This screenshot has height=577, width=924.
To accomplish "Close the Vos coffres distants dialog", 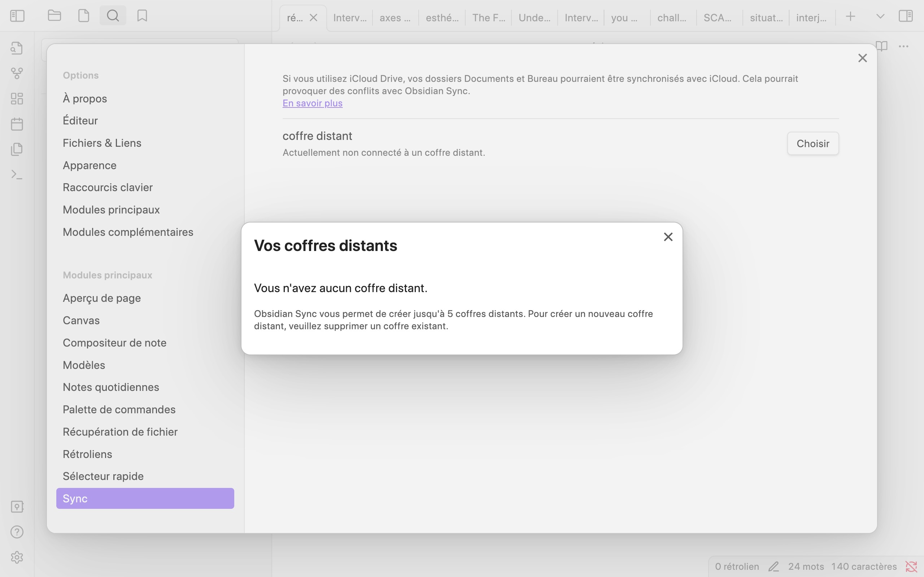I will 668,237.
